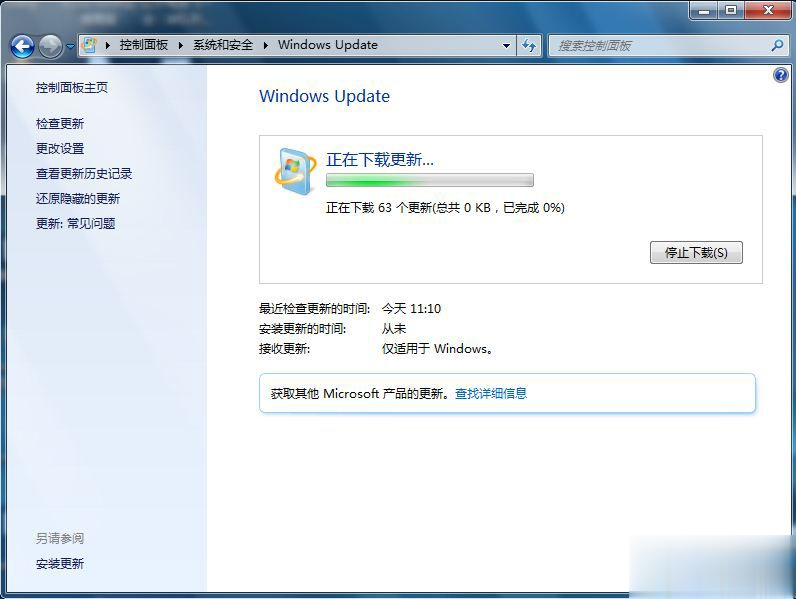796x599 pixels.
Task: Close the Windows Update window
Action: 768,10
